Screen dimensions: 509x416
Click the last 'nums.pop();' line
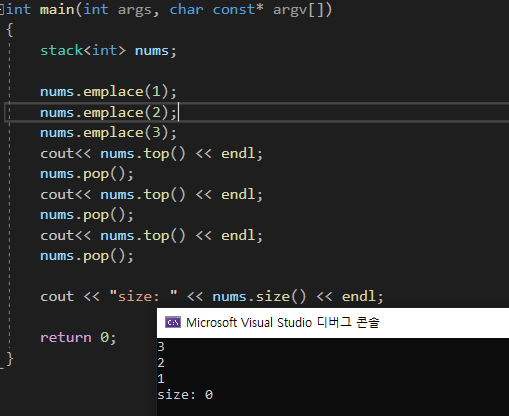pyautogui.click(x=87, y=256)
